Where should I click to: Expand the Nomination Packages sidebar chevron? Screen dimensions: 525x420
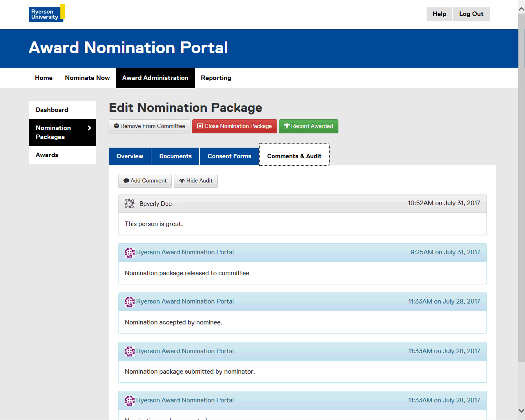coord(89,128)
